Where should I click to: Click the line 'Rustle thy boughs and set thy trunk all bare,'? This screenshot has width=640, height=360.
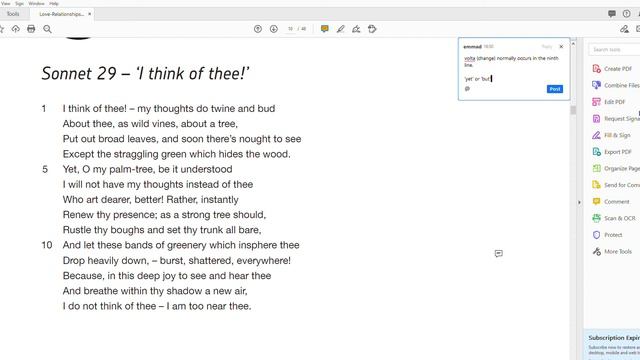click(x=162, y=230)
